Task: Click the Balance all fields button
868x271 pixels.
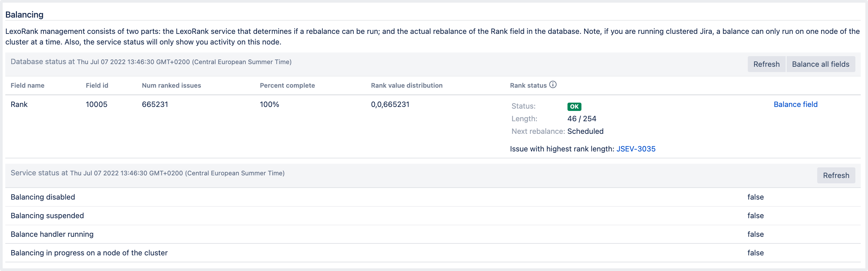Action: coord(820,64)
